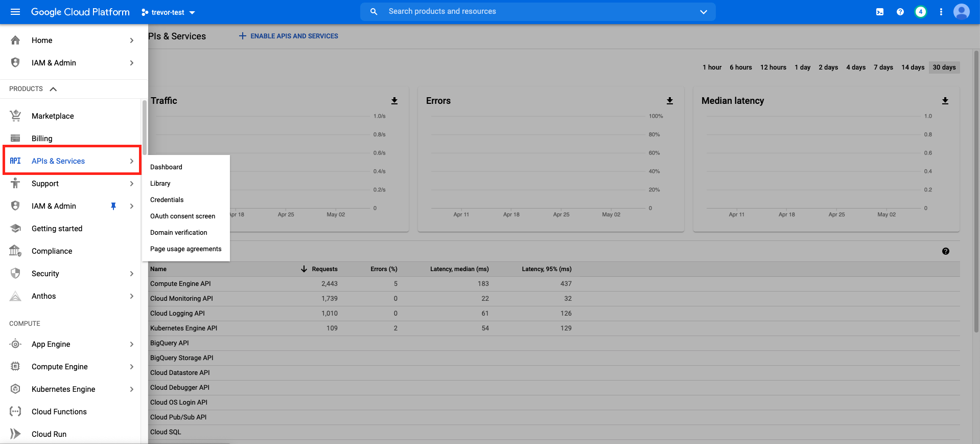Open the BigQuery API link
The height and width of the screenshot is (444, 980).
(x=170, y=343)
